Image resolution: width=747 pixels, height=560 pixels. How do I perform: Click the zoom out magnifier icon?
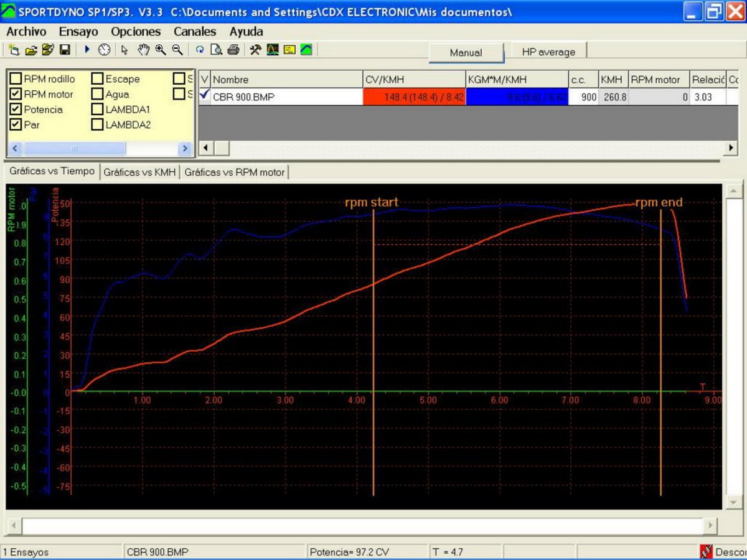click(177, 50)
